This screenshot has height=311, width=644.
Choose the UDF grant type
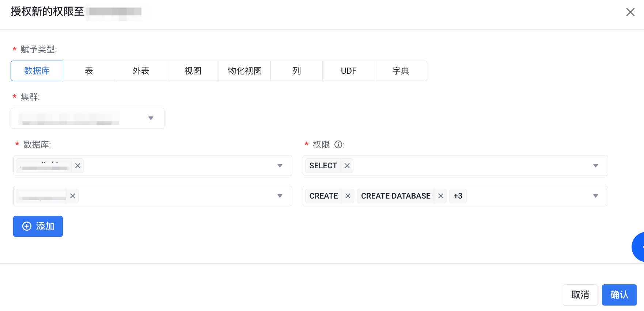coord(348,71)
